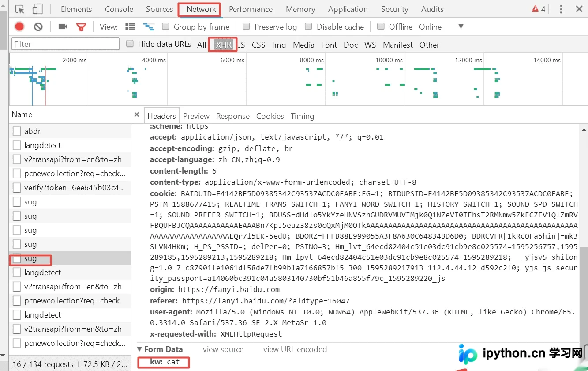Open the Elements tab
Screen dimensions: 588x371
pos(76,9)
